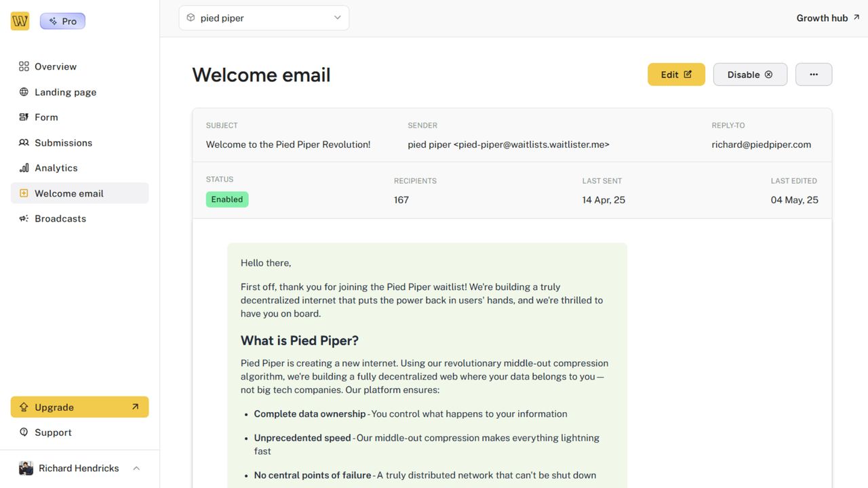
Task: Click the Waitlister logo in the corner
Action: pos(20,20)
